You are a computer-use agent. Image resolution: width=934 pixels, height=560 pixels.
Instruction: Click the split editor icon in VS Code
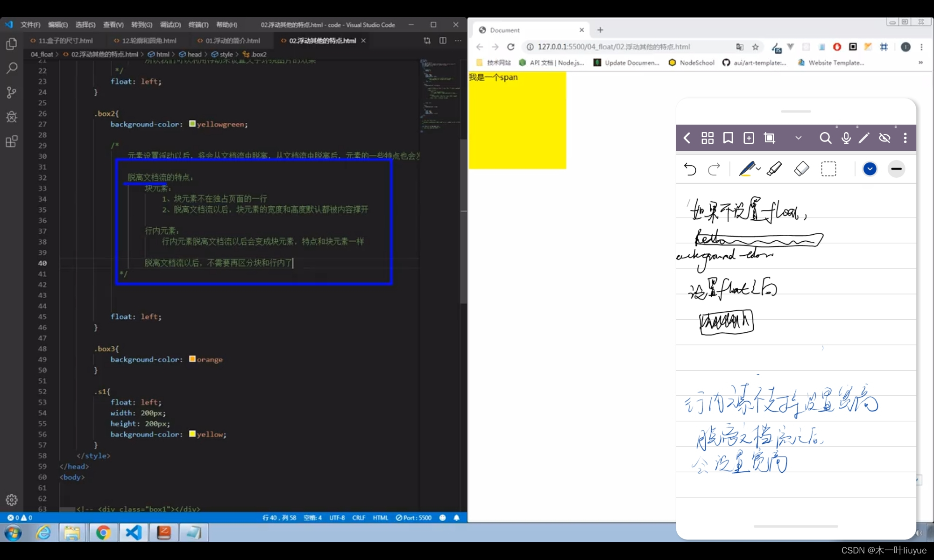coord(443,41)
